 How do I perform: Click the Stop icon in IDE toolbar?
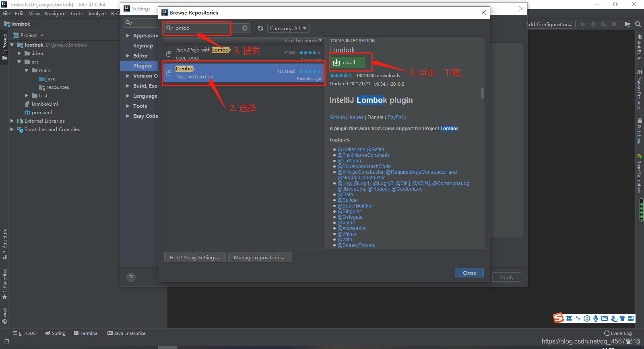614,24
